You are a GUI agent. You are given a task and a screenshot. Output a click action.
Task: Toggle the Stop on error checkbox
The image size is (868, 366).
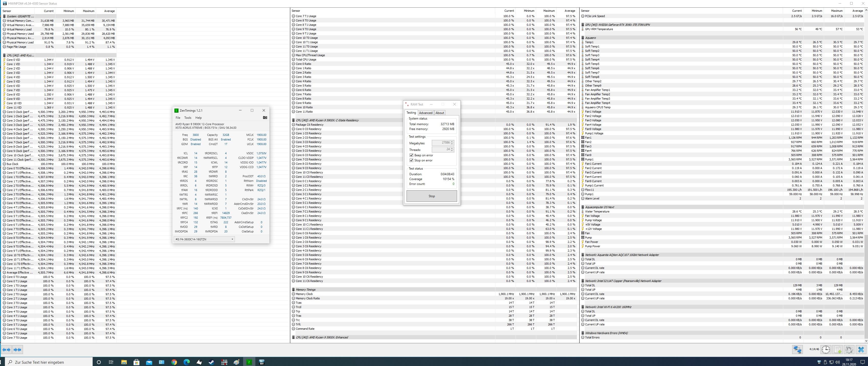[x=411, y=160]
